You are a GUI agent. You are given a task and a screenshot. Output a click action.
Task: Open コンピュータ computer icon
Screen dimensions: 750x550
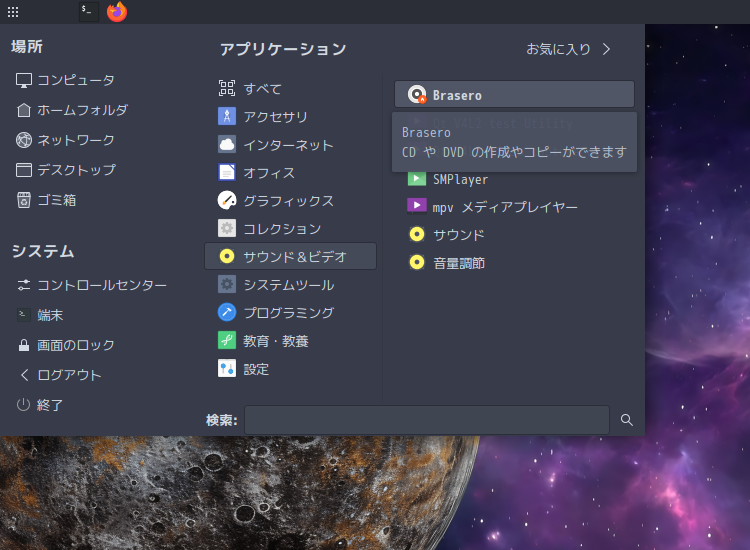pos(24,80)
